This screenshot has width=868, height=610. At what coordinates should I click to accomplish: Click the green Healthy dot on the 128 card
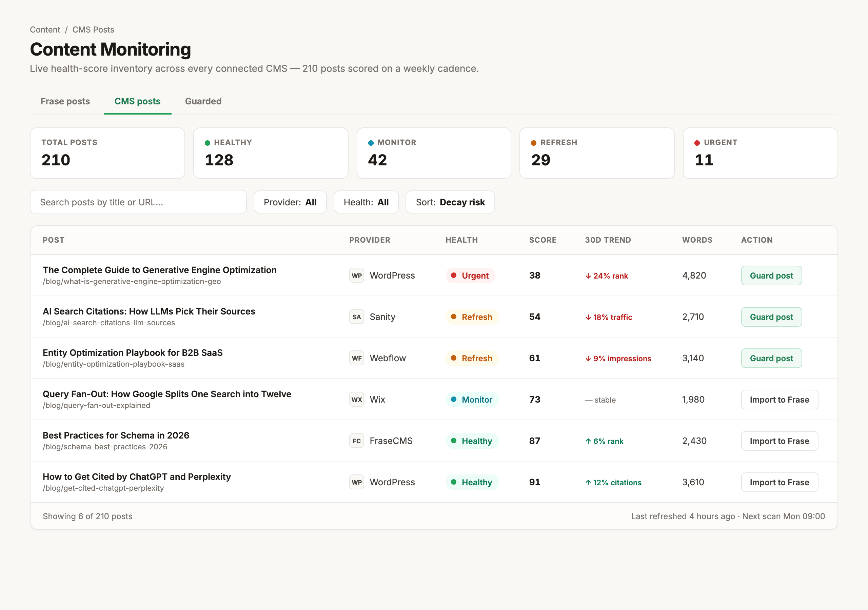point(207,143)
